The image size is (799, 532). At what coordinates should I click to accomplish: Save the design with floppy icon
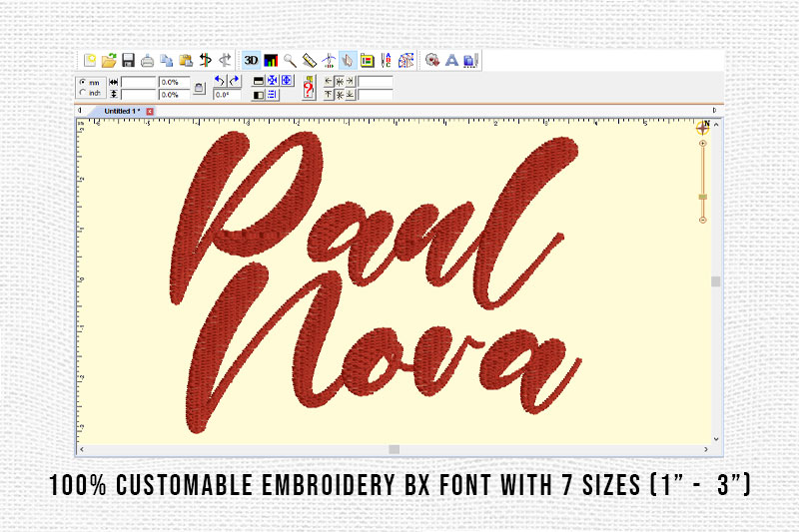128,61
